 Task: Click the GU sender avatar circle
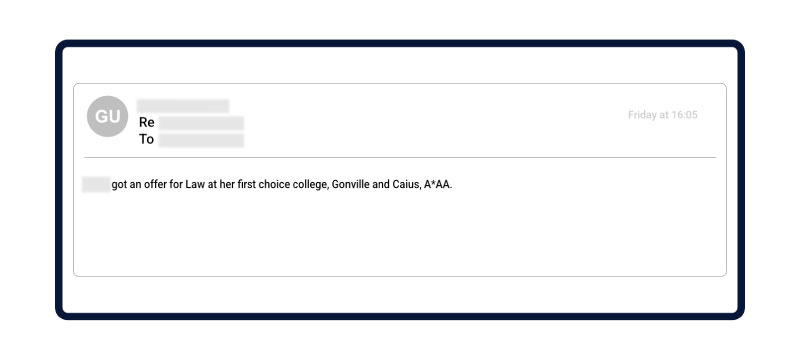click(107, 116)
